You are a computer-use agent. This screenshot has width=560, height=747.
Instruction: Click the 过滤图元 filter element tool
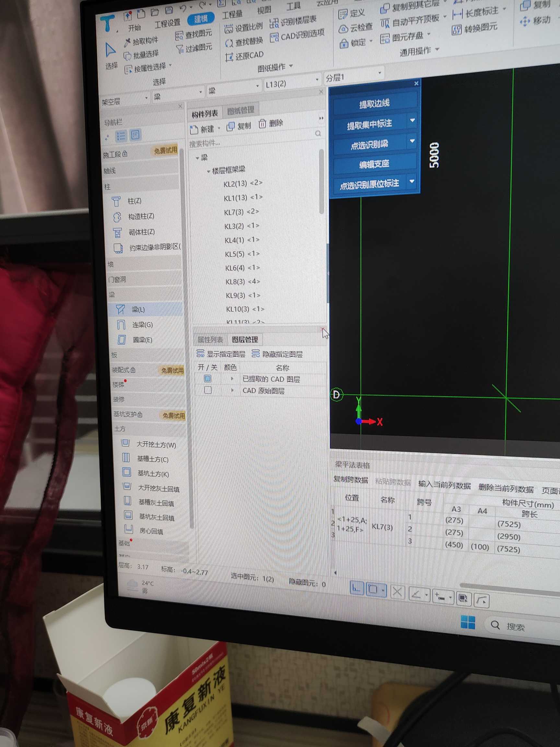[x=194, y=48]
